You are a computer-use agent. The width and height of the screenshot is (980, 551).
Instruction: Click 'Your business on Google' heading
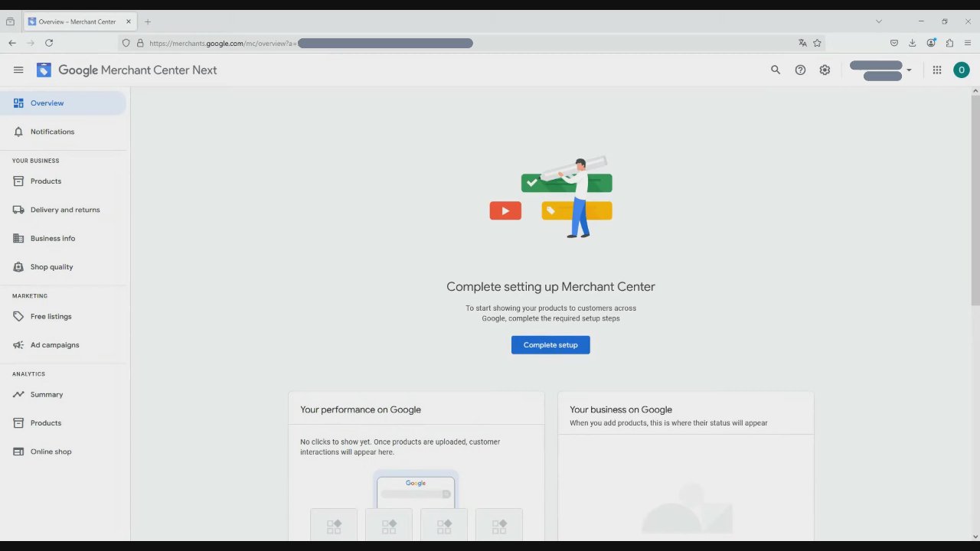click(621, 409)
